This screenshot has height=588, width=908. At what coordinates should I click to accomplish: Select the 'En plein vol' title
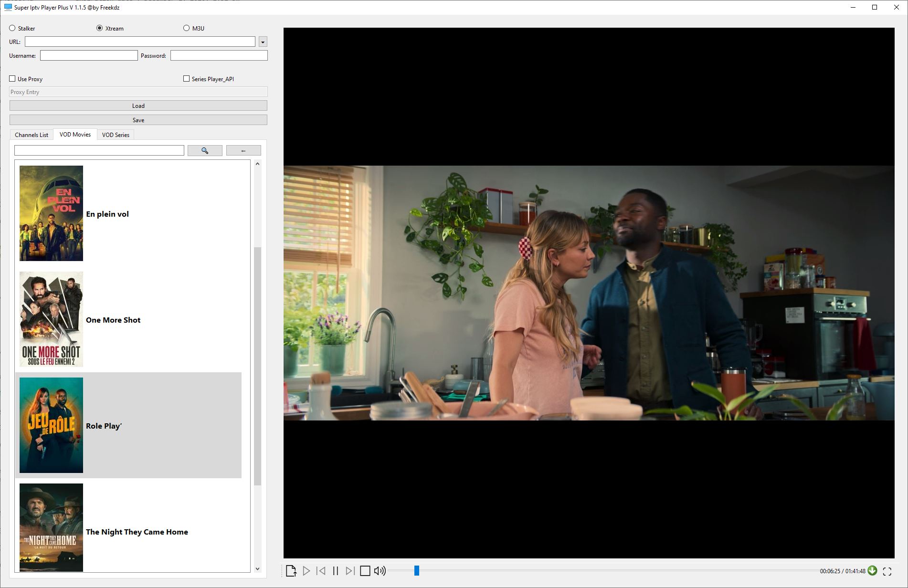tap(107, 214)
